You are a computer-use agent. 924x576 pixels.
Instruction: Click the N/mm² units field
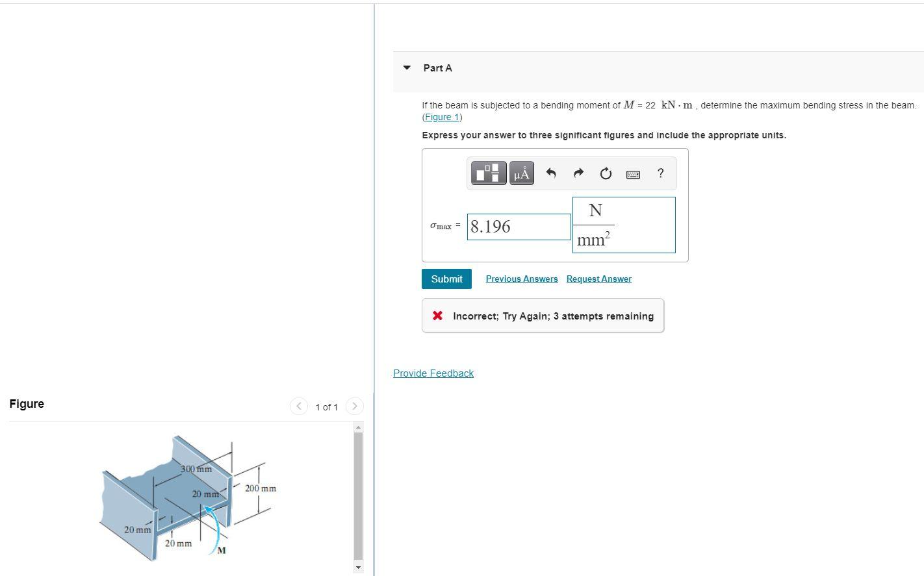[x=623, y=224]
